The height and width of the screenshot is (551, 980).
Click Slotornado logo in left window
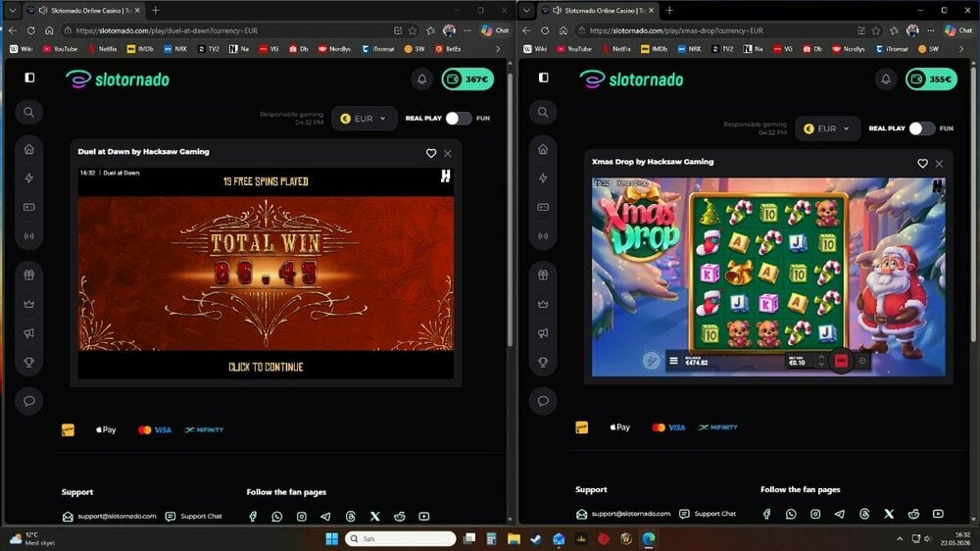(x=118, y=79)
